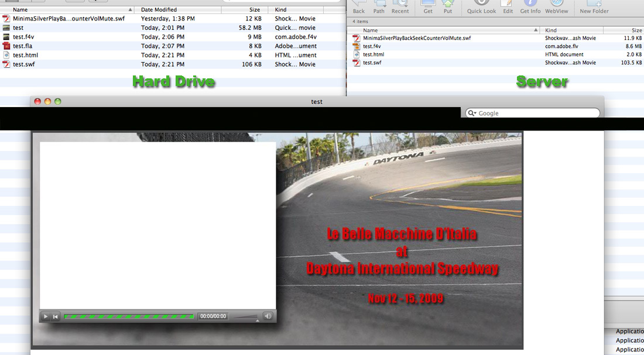Sort hard drive list by Size column

[245, 9]
